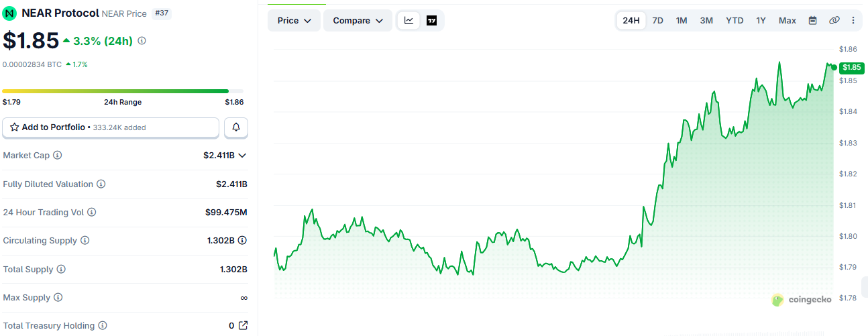
Task: Expand Market Cap chevron
Action: (x=242, y=155)
